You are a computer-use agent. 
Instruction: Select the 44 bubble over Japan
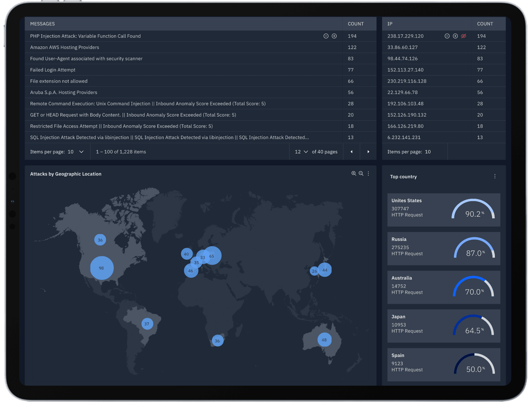pos(325,270)
